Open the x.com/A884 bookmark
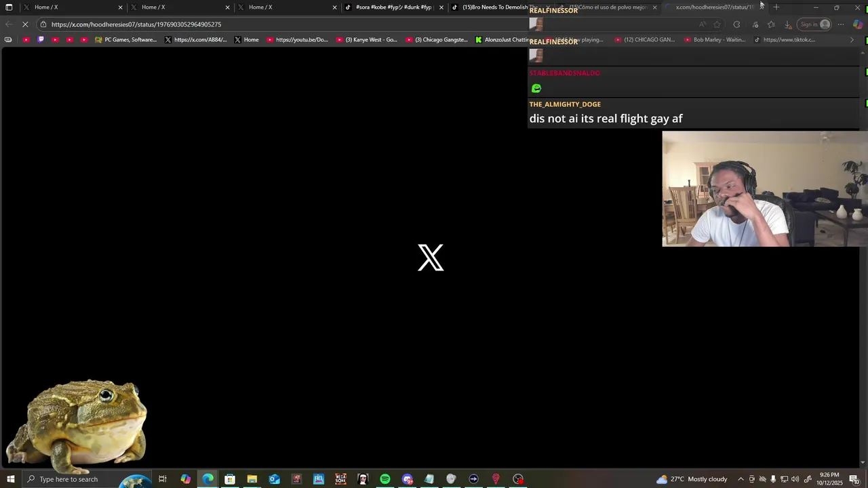 point(196,39)
